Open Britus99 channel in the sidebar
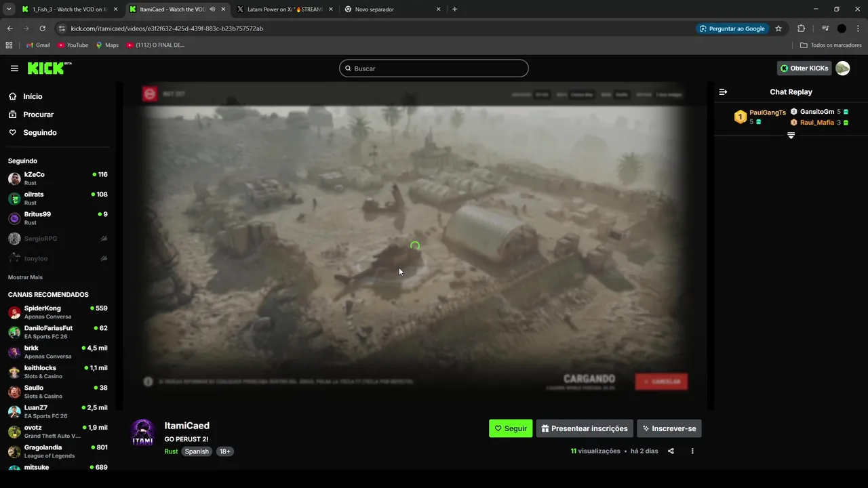This screenshot has width=868, height=488. [x=58, y=218]
